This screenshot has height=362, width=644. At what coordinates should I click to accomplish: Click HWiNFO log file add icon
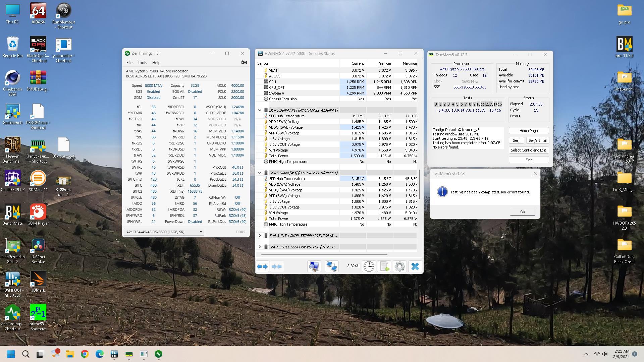[x=384, y=266]
